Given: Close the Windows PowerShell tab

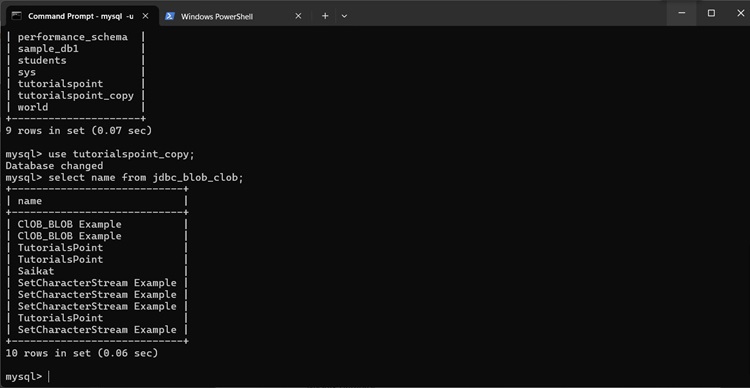Looking at the screenshot, I should pyautogui.click(x=298, y=16).
